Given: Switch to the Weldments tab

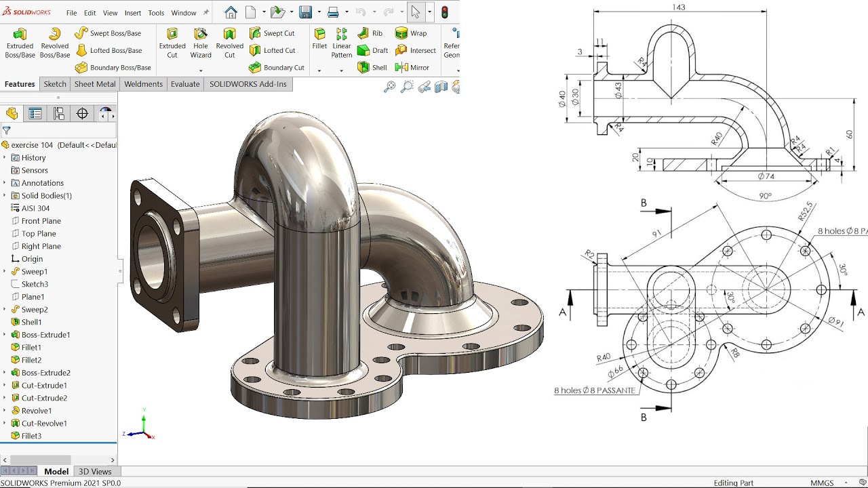Looking at the screenshot, I should (144, 84).
